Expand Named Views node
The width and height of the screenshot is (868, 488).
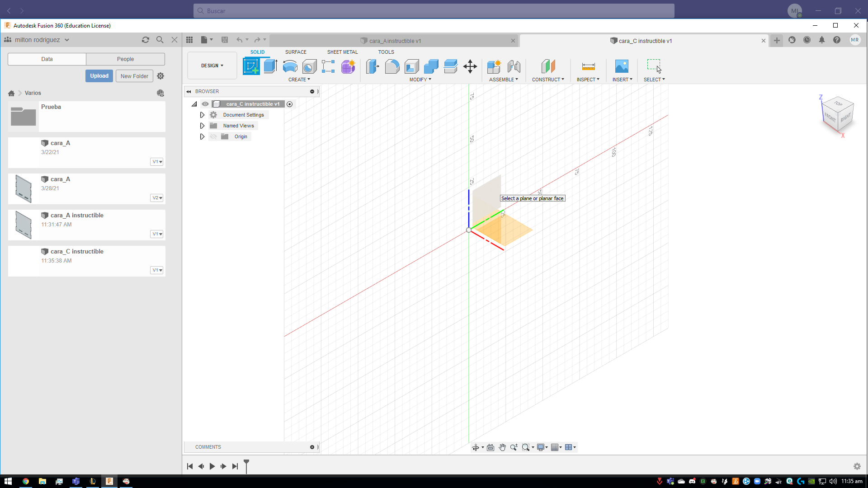[x=202, y=126]
